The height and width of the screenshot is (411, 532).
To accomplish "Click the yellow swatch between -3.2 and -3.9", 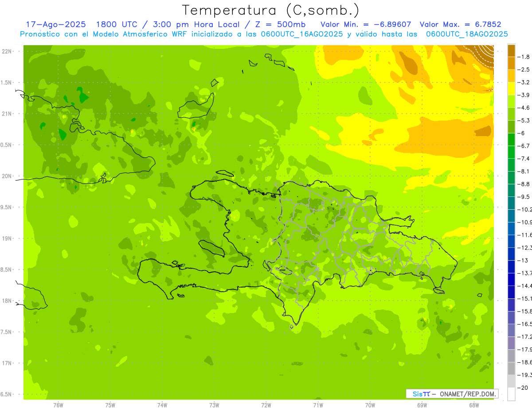I will click(511, 89).
